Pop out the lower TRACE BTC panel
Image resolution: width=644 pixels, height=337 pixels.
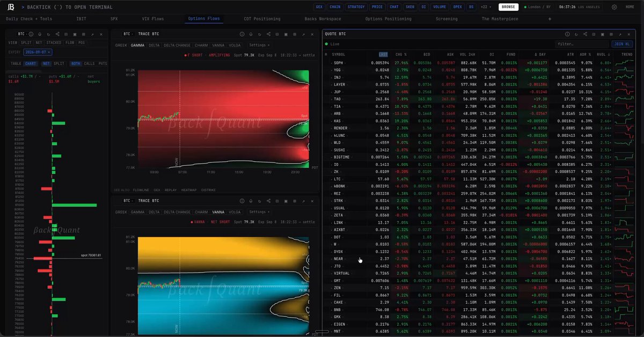(x=303, y=200)
